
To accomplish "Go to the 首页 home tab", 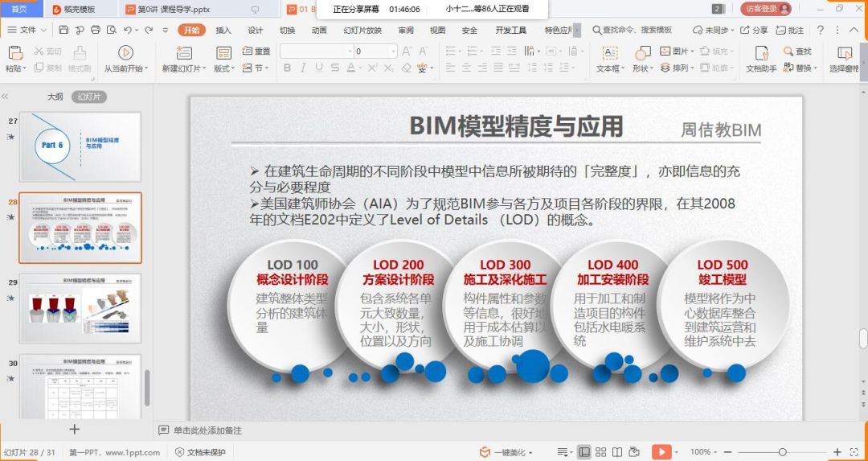I will [19, 9].
